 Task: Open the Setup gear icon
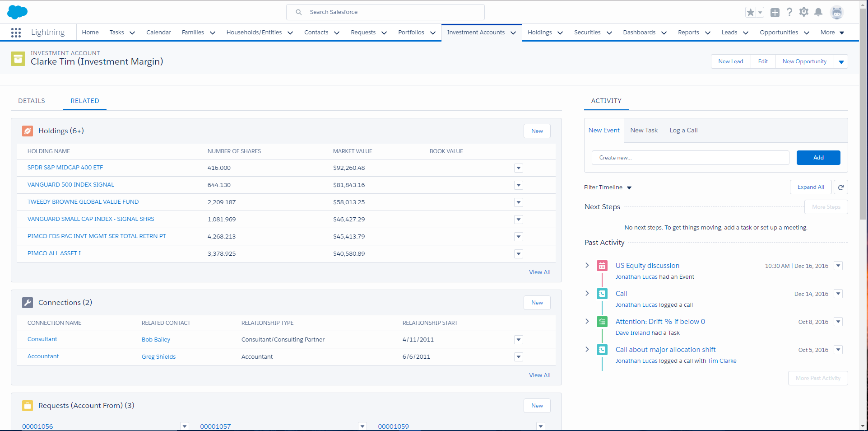pyautogui.click(x=804, y=12)
